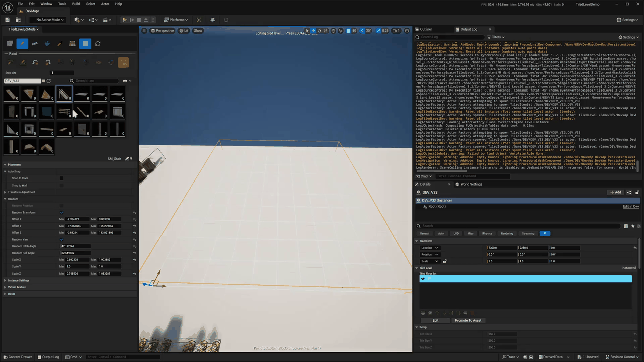
Task: Switch to the Outliner tab
Action: pos(426,29)
